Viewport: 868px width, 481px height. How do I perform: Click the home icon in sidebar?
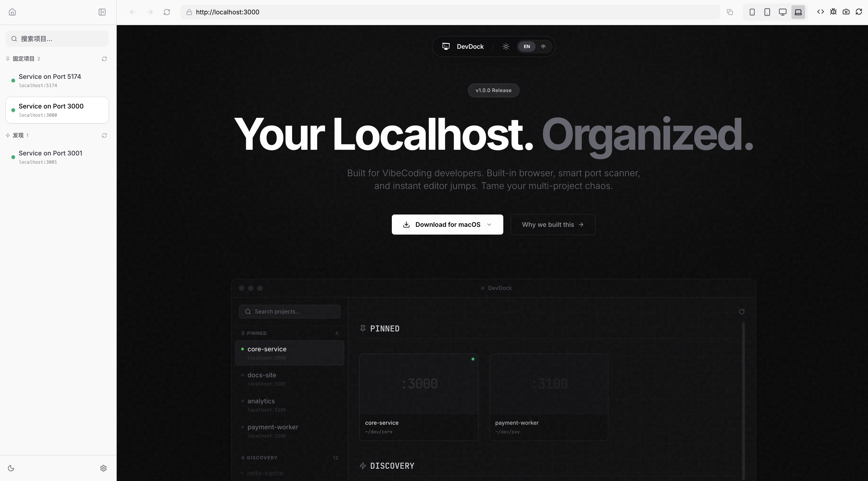[13, 12]
